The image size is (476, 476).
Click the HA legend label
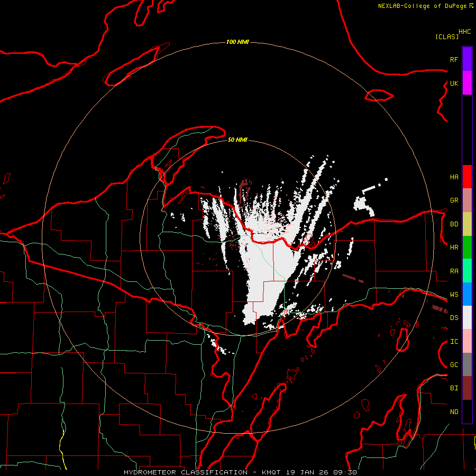point(454,177)
